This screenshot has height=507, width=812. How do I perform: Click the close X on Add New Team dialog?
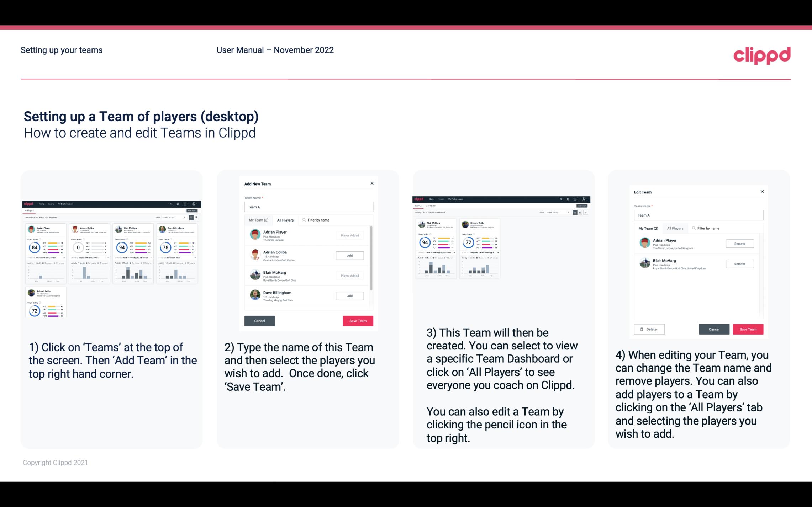click(372, 183)
